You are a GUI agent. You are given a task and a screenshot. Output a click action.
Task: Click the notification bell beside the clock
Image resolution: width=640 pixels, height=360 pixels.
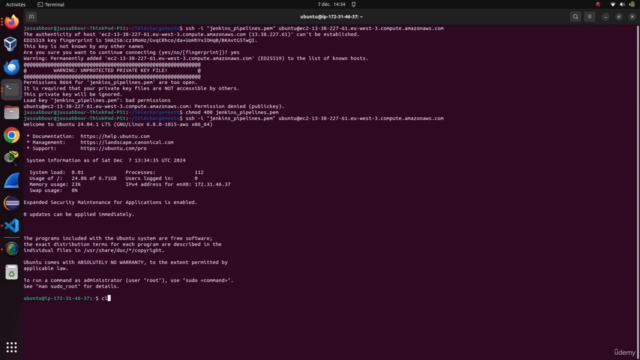[x=353, y=4]
